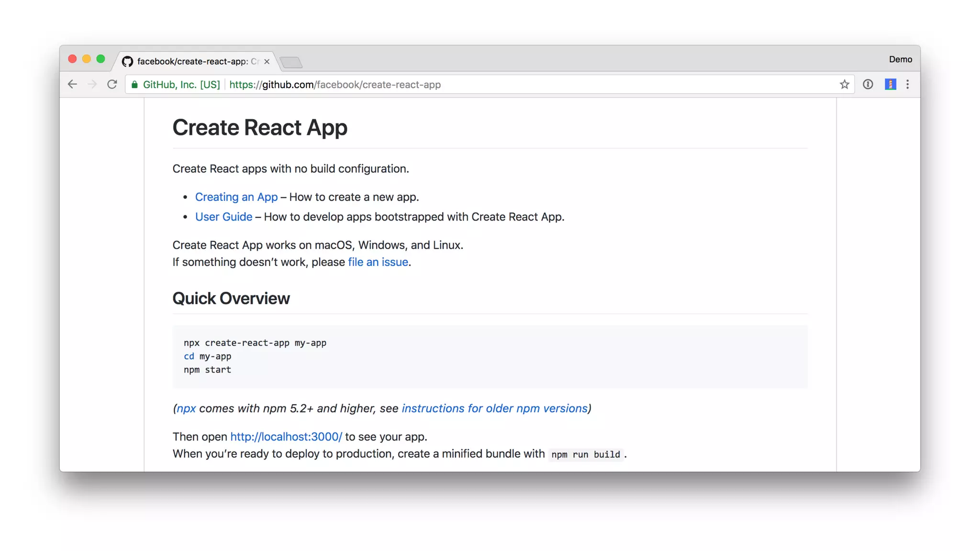This screenshot has height=551, width=980.
Task: Click the browser back arrow
Action: point(72,85)
